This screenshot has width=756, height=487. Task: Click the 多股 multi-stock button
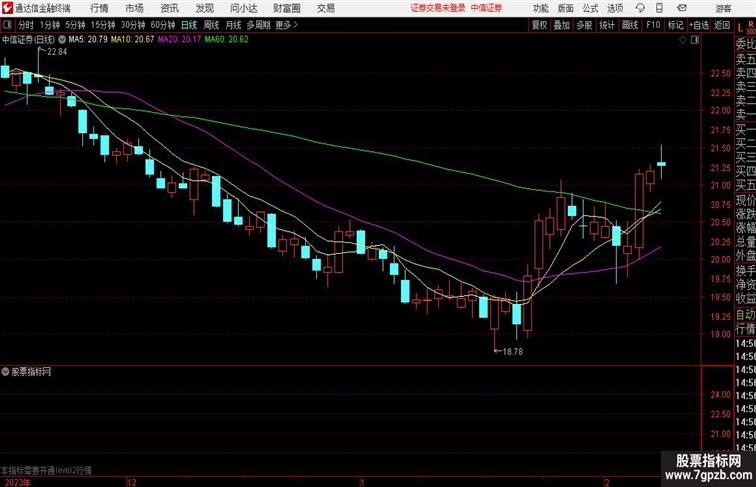click(584, 25)
